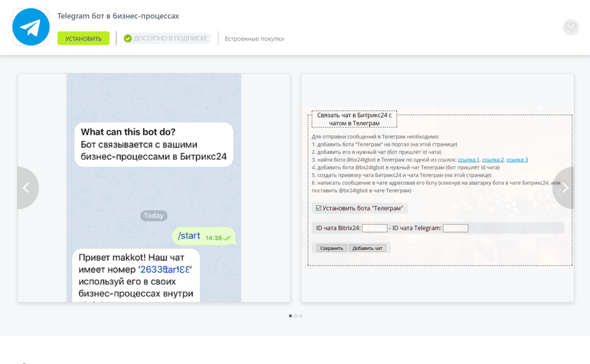
Task: Open the "ссылка 3" hyperlink
Action: tap(517, 160)
